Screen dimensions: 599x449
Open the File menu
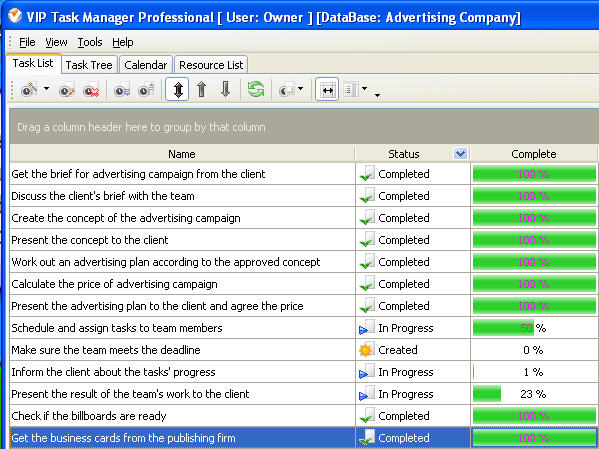pyautogui.click(x=27, y=42)
